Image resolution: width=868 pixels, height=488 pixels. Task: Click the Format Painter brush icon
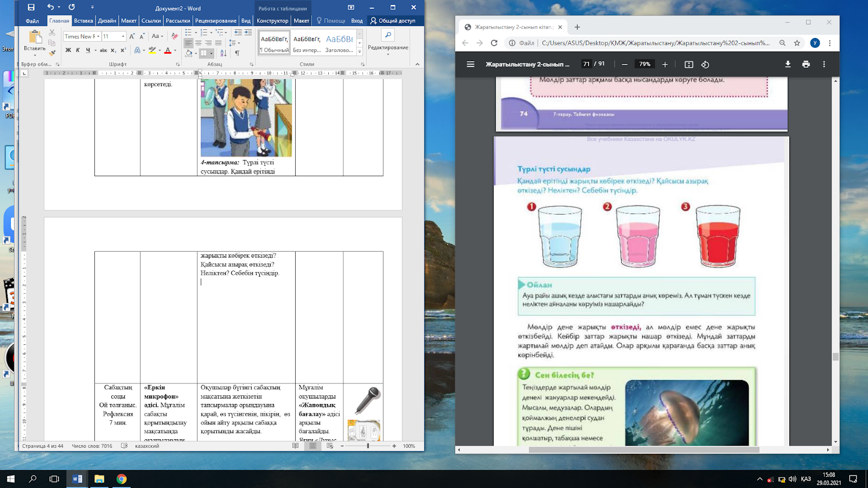click(52, 53)
